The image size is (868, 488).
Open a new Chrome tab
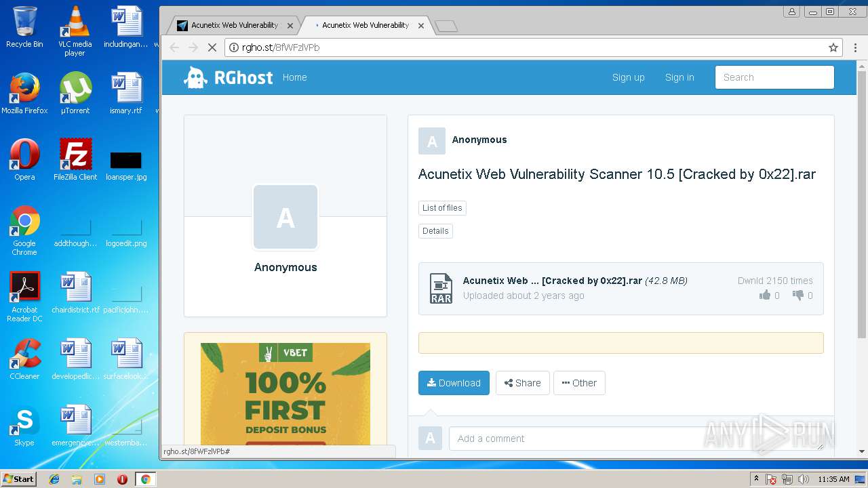point(446,26)
